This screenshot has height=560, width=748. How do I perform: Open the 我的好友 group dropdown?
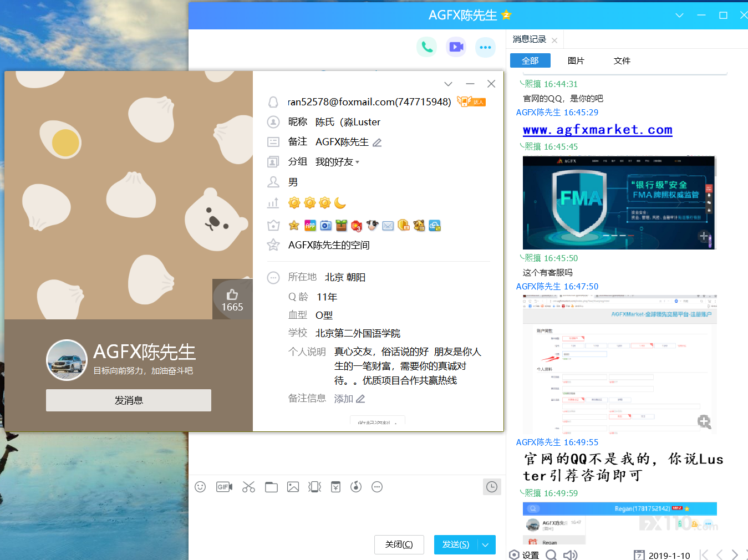point(338,162)
